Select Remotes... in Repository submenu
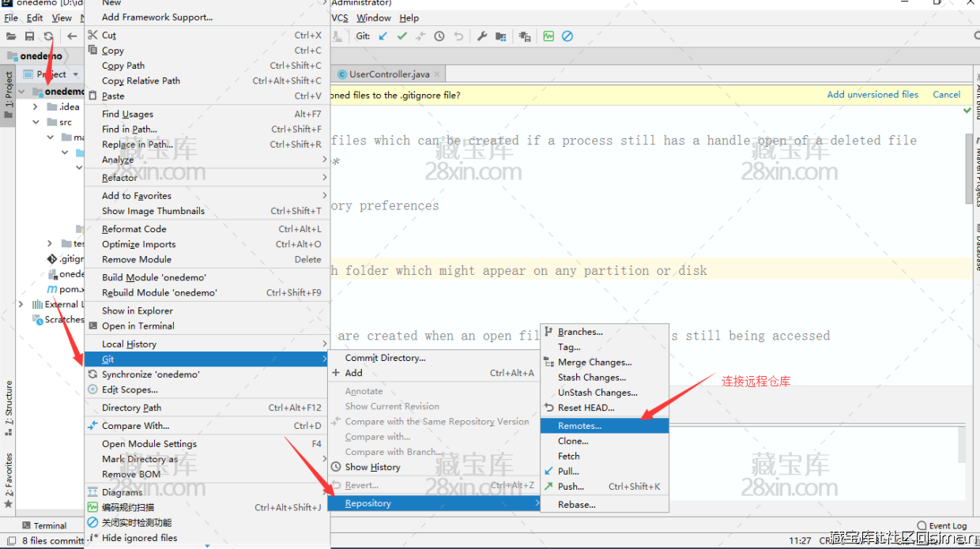980x549 pixels. click(579, 426)
